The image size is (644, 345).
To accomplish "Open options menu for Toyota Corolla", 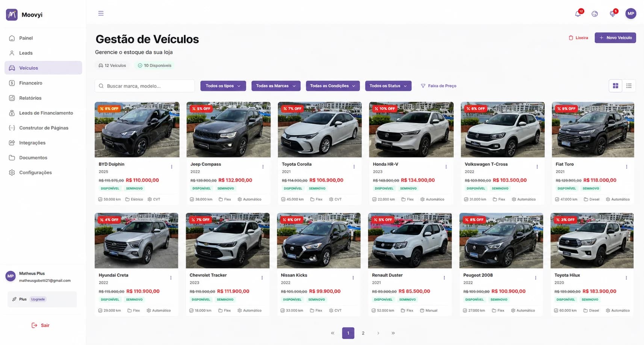I will 354,167.
